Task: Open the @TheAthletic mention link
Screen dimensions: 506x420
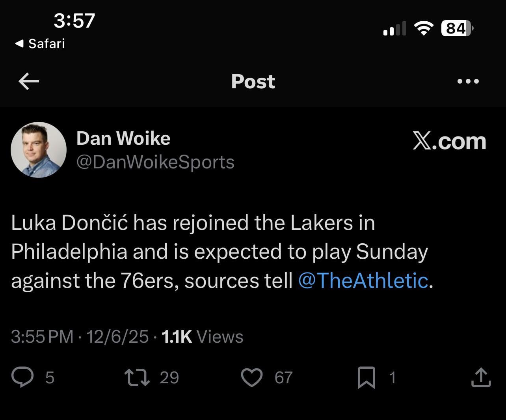Action: click(x=363, y=281)
